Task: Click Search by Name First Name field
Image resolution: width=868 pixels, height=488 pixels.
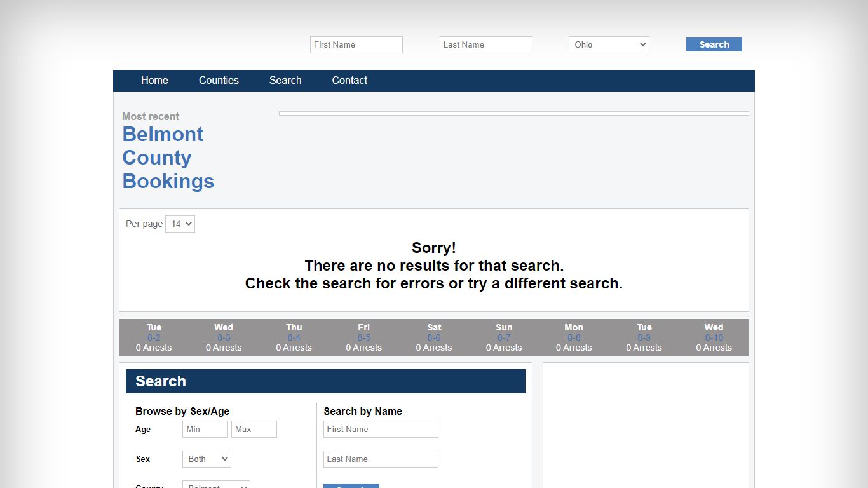Action: pos(381,429)
